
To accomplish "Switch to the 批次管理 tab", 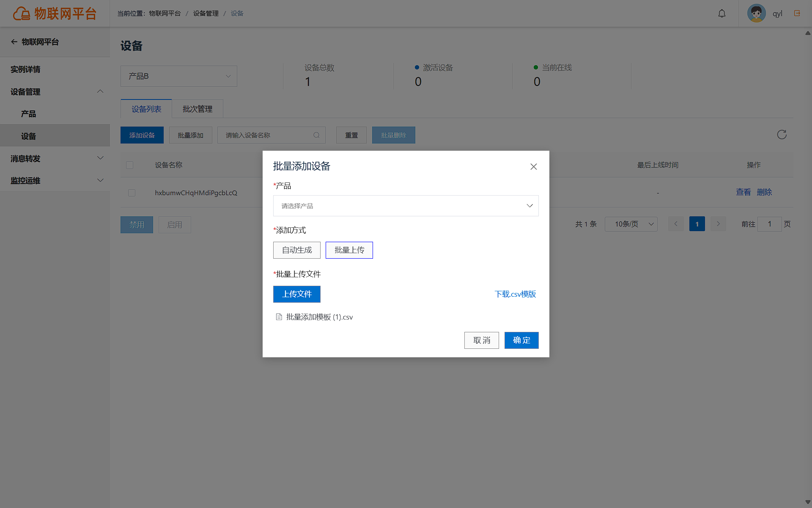I will (x=198, y=109).
